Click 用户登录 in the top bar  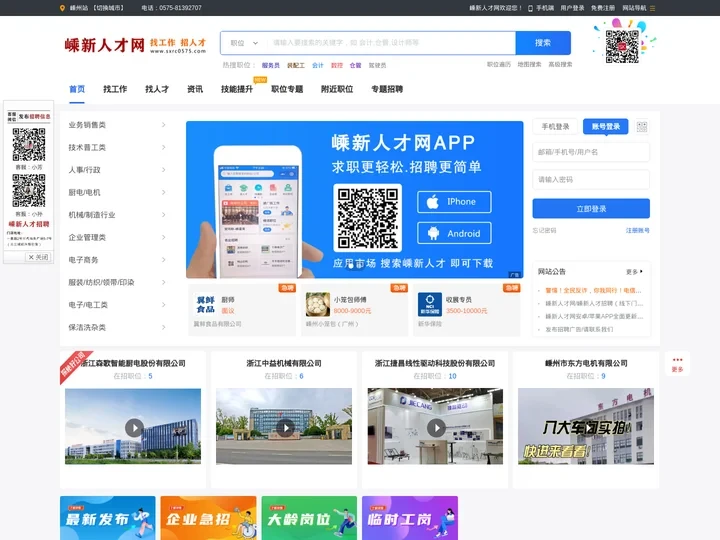pos(572,8)
